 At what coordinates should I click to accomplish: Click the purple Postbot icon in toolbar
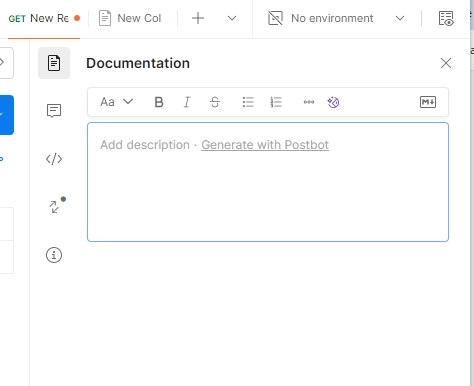[333, 102]
